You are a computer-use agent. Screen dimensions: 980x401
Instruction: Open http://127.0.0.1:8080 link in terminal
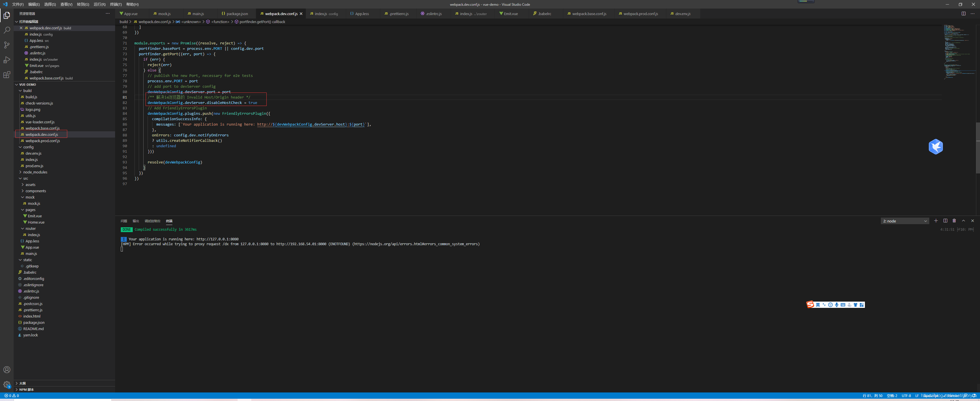point(218,239)
